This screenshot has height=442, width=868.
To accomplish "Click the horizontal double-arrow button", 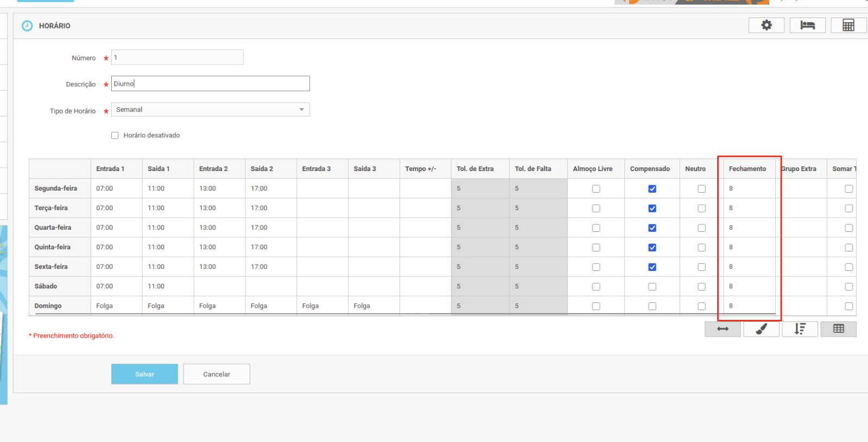I will [723, 329].
